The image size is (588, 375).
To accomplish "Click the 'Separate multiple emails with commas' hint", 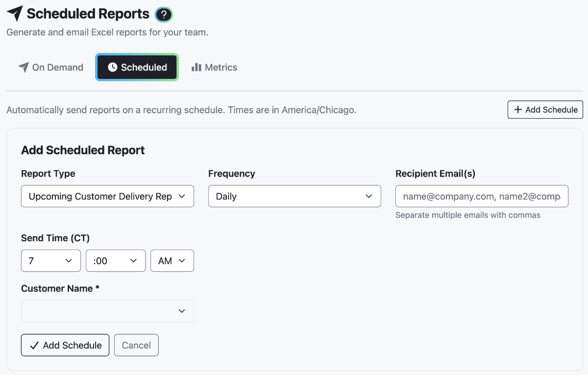I will [468, 215].
